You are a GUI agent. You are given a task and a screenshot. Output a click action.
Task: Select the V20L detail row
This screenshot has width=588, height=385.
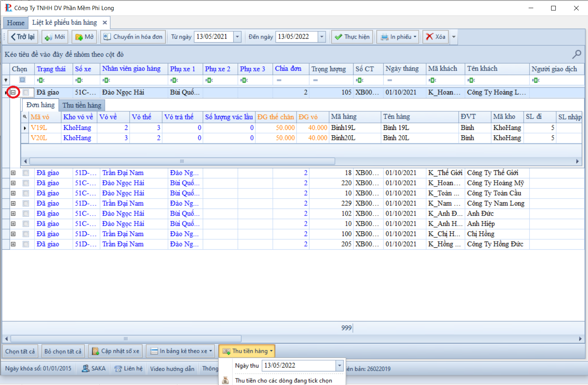coord(301,138)
